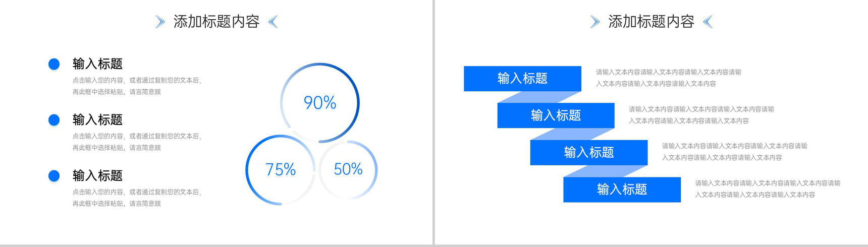This screenshot has width=868, height=247.
Task: Select the second blue 输入标题 staircase box
Action: click(556, 115)
